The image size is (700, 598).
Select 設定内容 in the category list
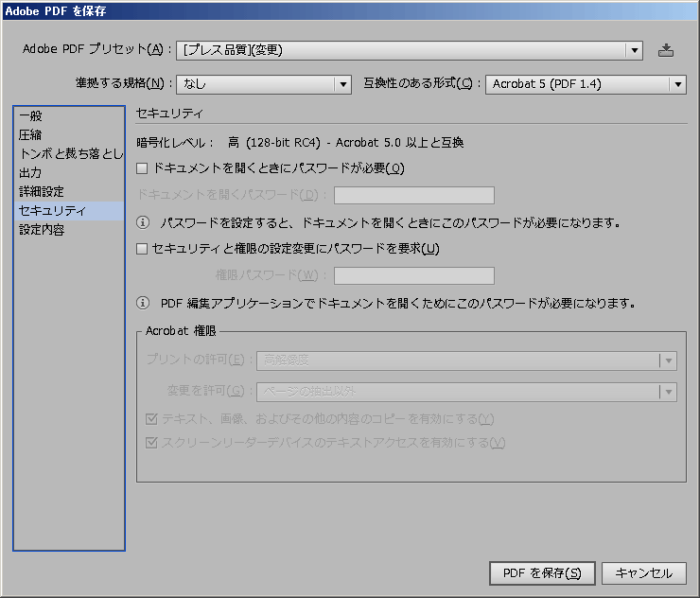[42, 230]
